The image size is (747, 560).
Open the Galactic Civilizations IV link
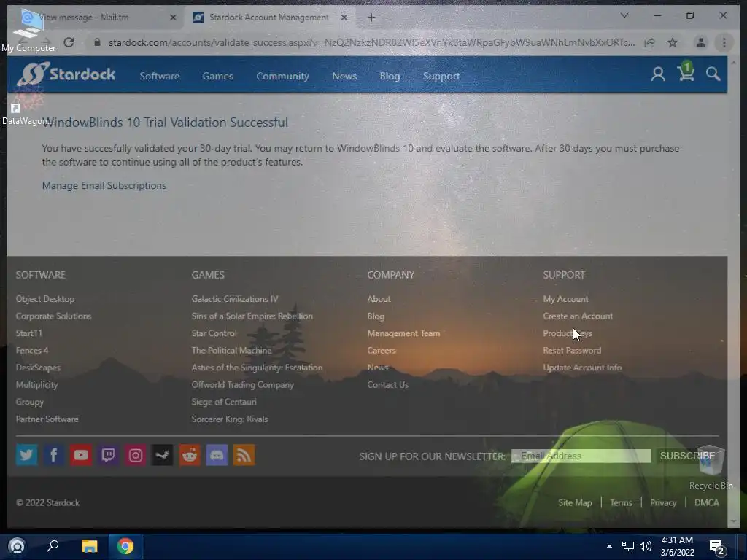pos(235,299)
